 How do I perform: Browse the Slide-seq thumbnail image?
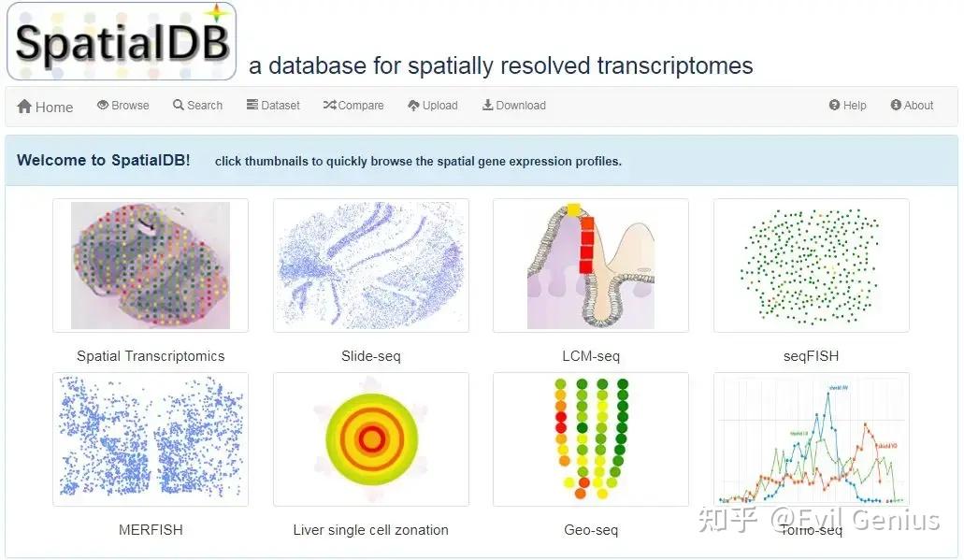tap(371, 266)
